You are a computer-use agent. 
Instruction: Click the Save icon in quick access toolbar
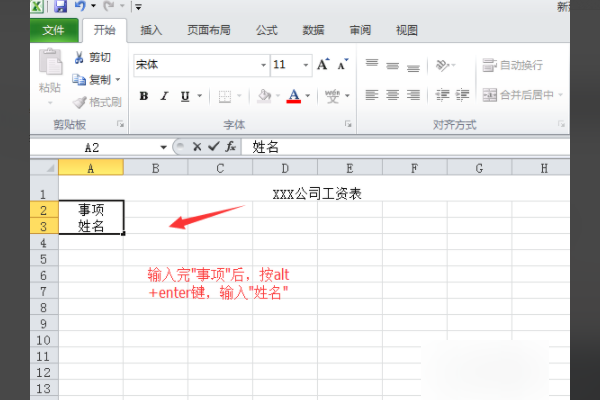60,6
